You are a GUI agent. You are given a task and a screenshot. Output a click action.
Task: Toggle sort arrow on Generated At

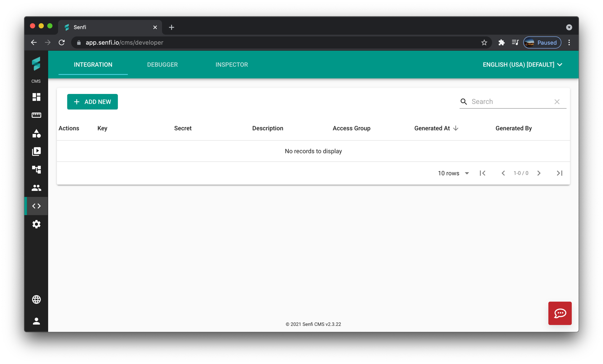point(456,128)
